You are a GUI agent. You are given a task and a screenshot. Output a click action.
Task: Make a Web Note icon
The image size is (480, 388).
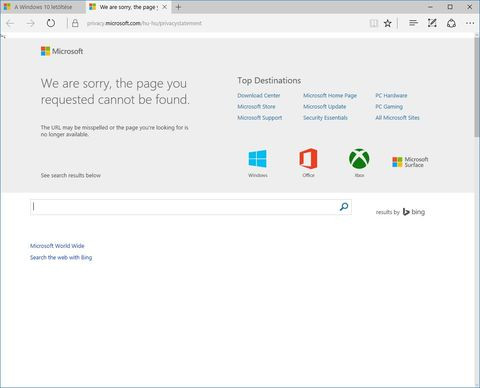[432, 23]
